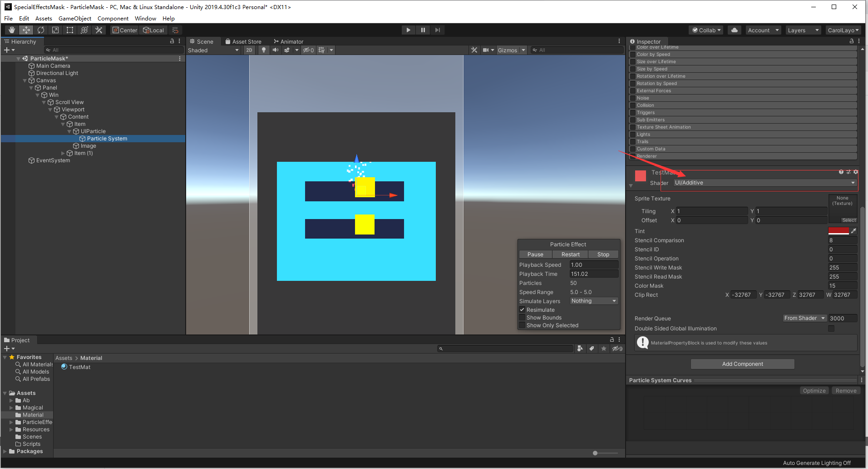The image size is (868, 469).
Task: Toggle Local handle rotation
Action: [x=153, y=30]
